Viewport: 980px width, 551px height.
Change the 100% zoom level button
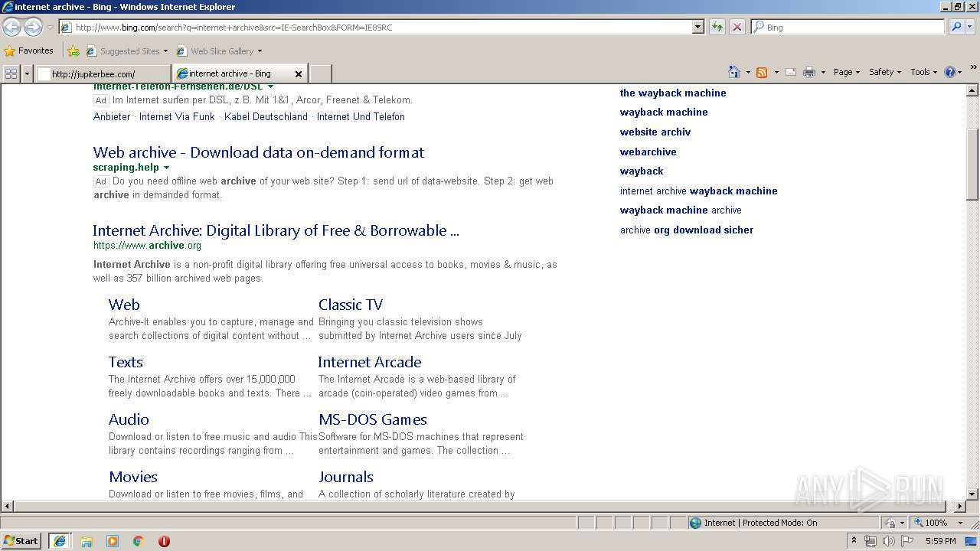(931, 523)
